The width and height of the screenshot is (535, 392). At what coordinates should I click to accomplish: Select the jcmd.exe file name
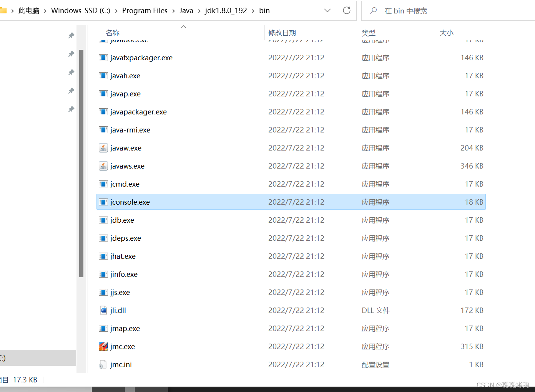pos(125,184)
